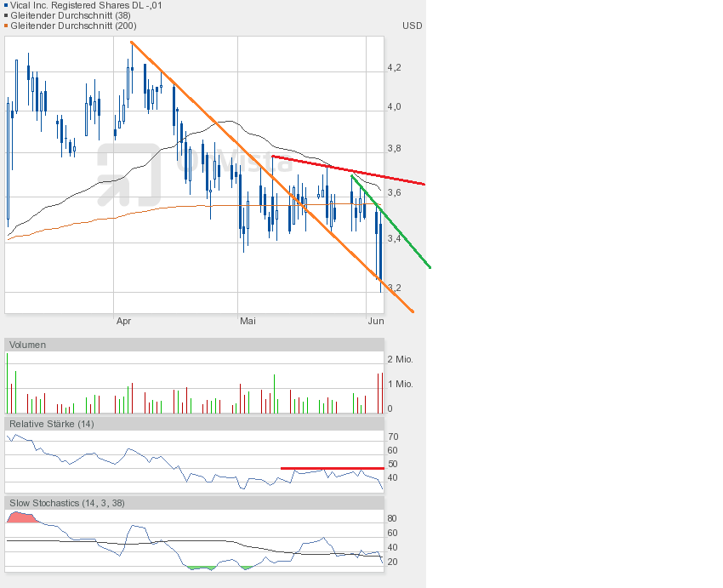Click the 70 level on the RSI axis
The image size is (723, 588).
[393, 437]
